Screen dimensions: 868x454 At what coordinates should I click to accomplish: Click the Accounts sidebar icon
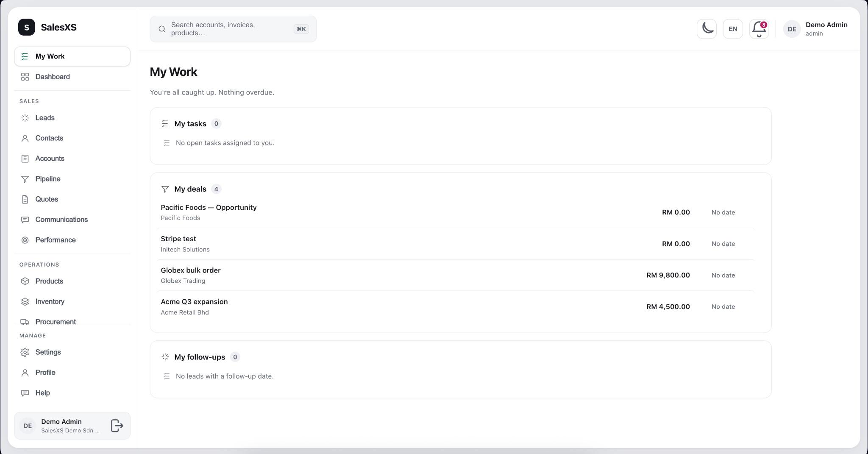pyautogui.click(x=25, y=159)
